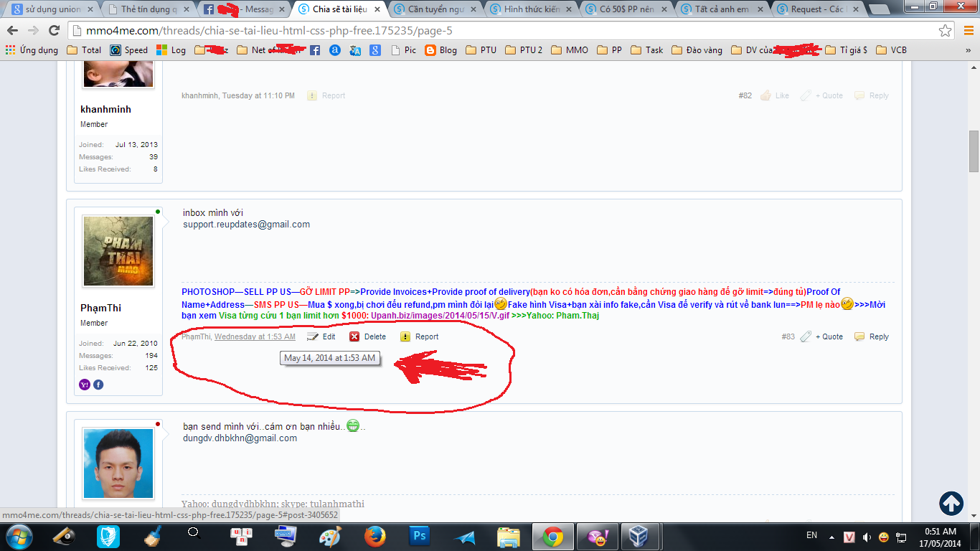Open the Ứng dụng apps shortcut
The height and width of the screenshot is (551, 980).
(x=32, y=50)
